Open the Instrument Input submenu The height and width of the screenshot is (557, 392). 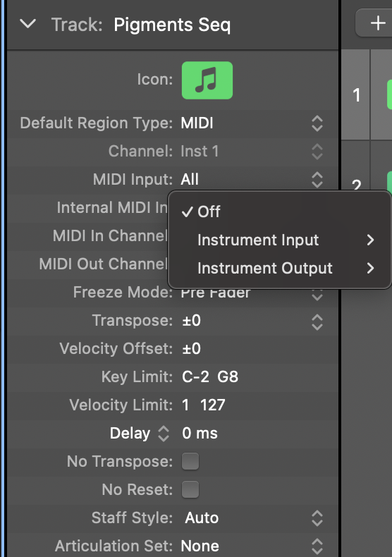(279, 240)
